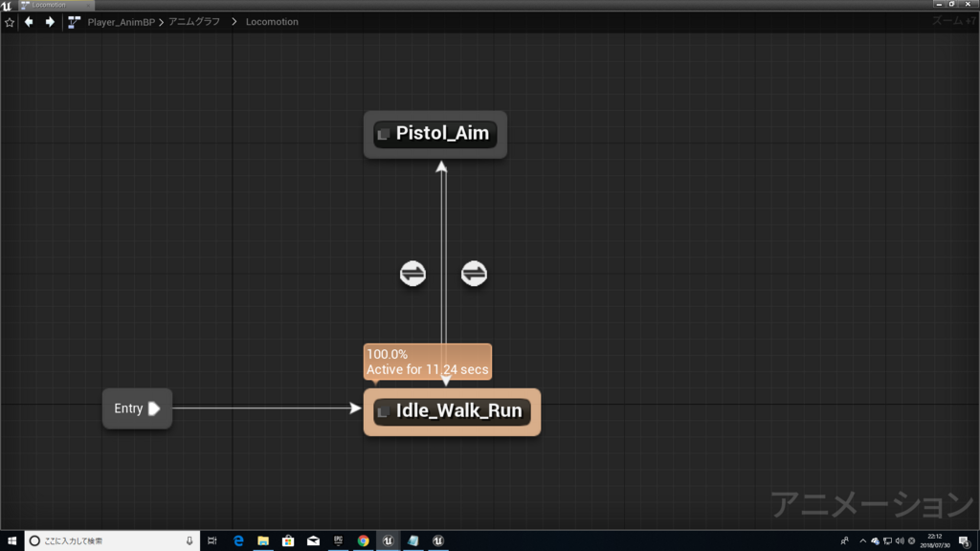
Task: Select the Entry node
Action: click(x=137, y=408)
